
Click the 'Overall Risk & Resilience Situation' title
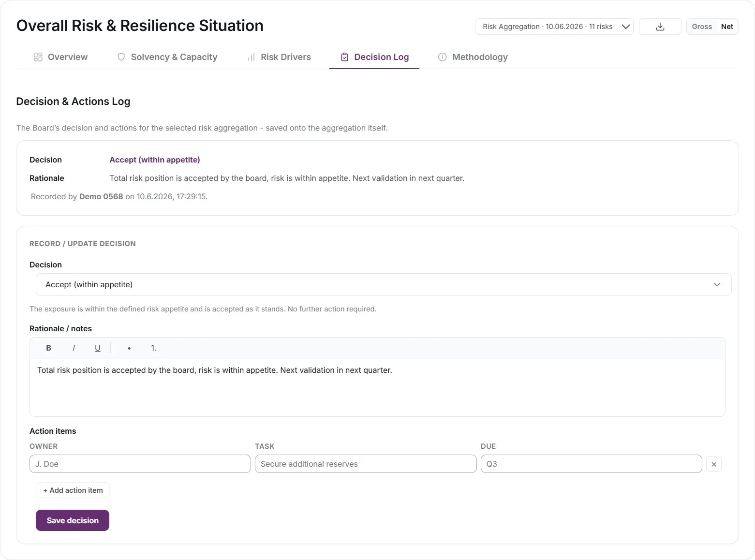coord(140,26)
